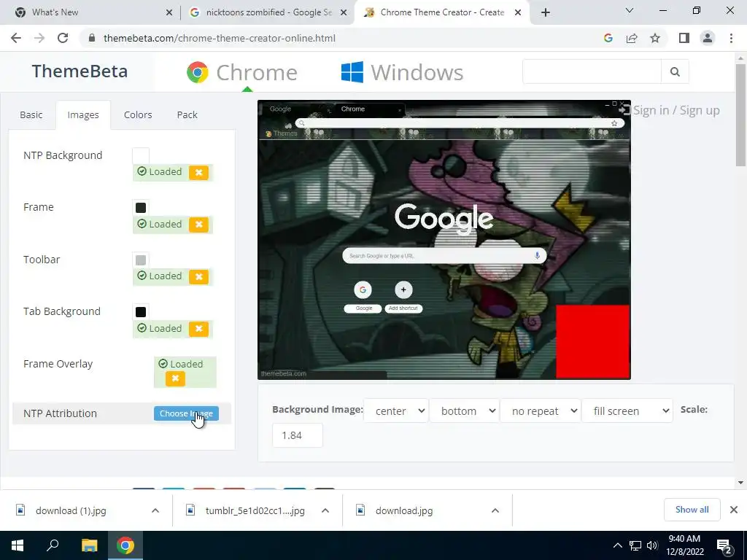
Task: Click the Windows logo in header
Action: [352, 72]
